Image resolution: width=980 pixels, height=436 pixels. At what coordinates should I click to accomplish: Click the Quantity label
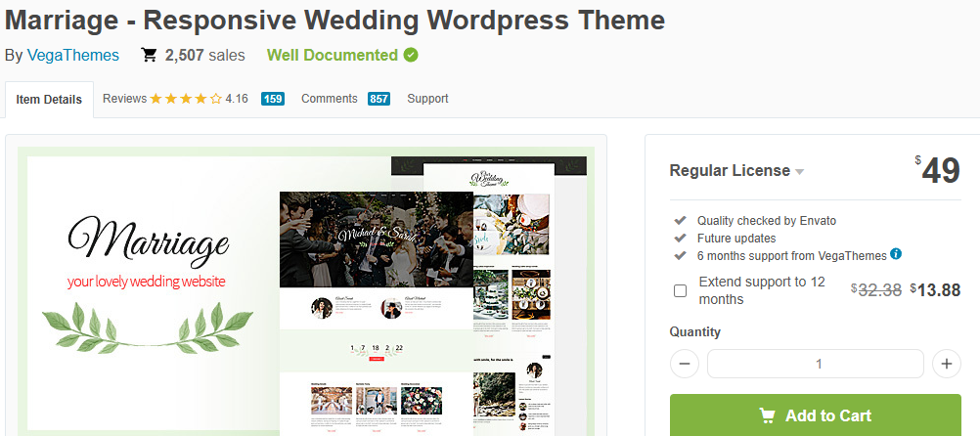point(695,331)
